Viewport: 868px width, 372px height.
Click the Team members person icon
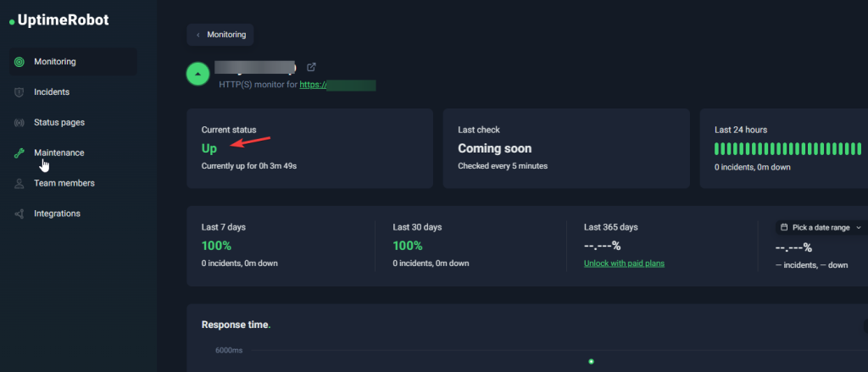point(19,183)
